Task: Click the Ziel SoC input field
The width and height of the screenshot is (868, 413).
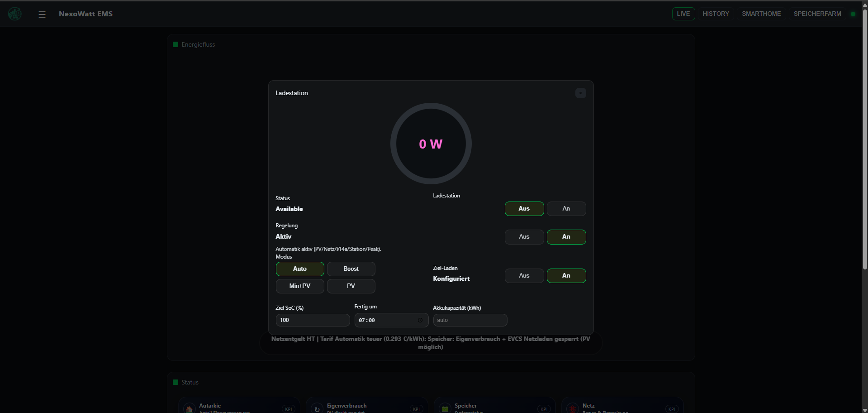Action: pos(313,320)
